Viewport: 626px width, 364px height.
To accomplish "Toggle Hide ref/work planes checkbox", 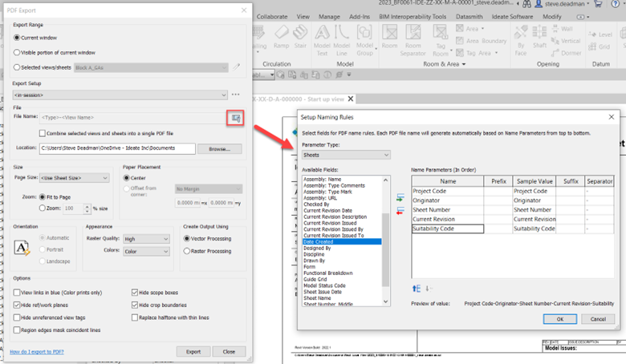I will [18, 305].
